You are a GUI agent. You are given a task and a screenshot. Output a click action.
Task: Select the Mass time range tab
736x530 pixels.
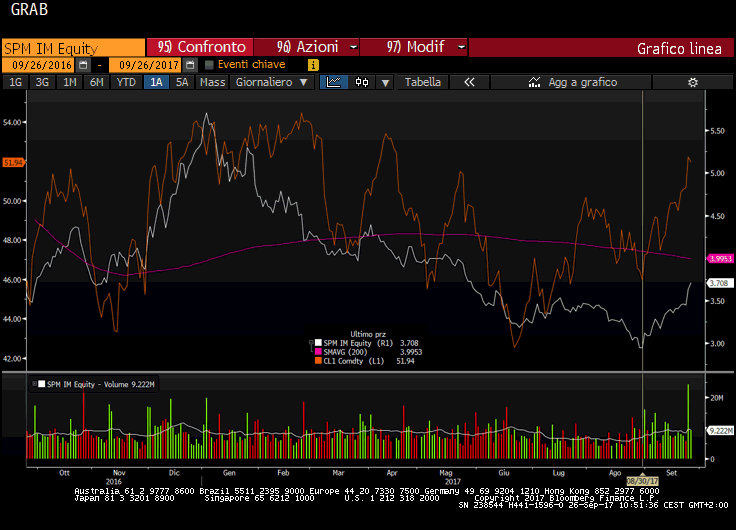coord(212,82)
